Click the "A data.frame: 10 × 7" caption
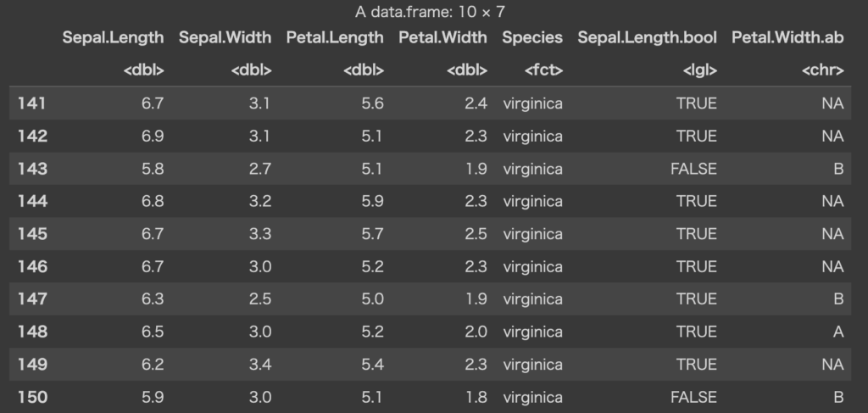868x413 pixels. (x=432, y=13)
